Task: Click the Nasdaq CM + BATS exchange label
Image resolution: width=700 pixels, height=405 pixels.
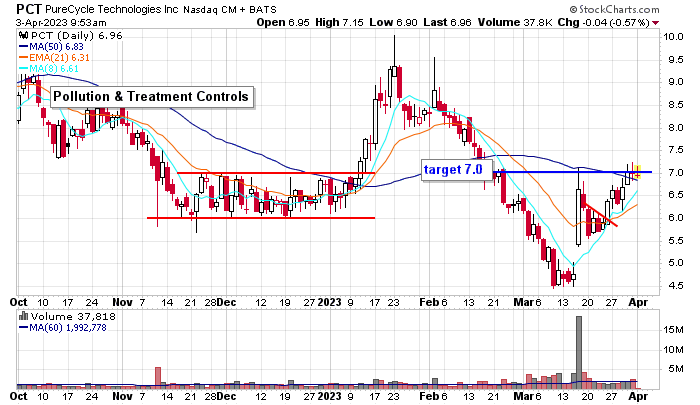Action: [229, 9]
